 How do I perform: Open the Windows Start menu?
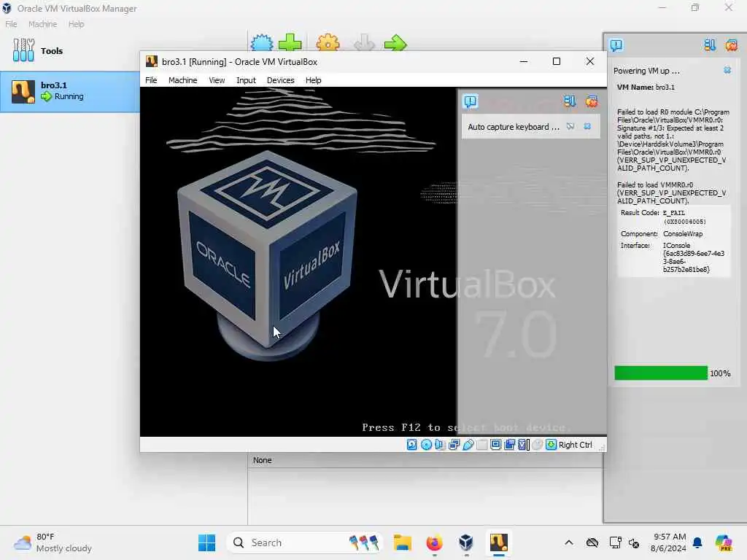[206, 542]
